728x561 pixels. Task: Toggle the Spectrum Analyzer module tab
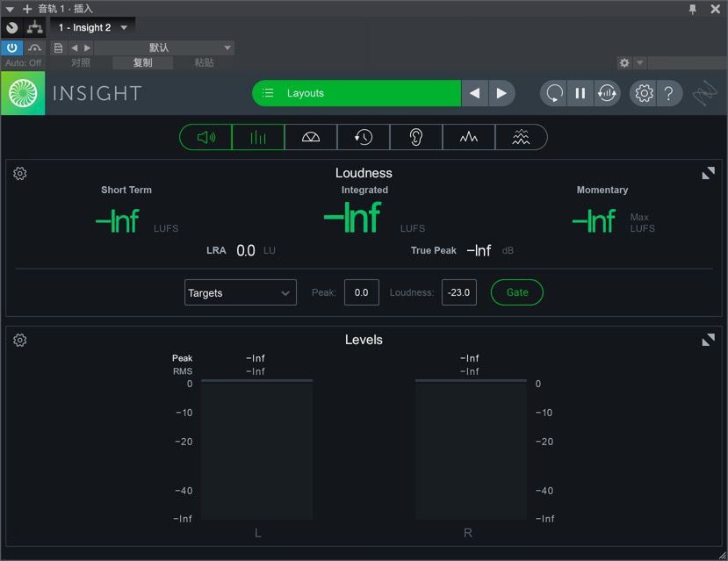pos(468,137)
